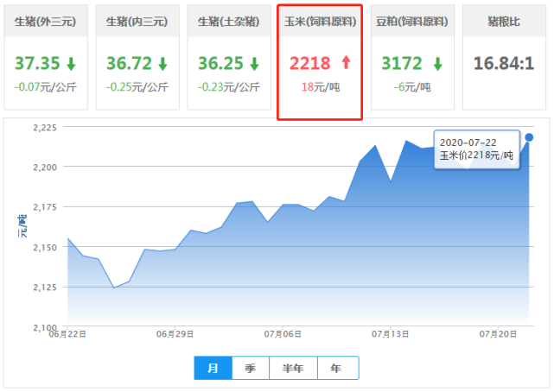Click the down arrow beside 3172
This screenshot has width=554, height=392.
[438, 64]
